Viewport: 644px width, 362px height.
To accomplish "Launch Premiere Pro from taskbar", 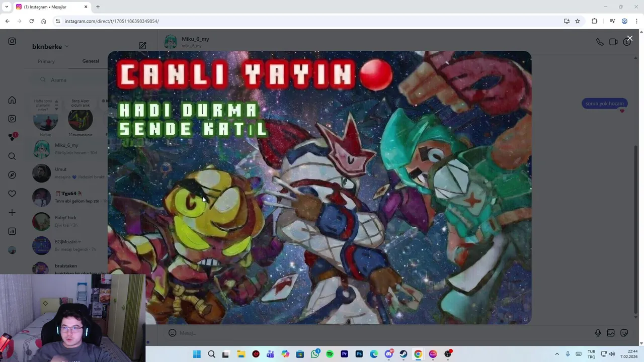I will coord(344,354).
